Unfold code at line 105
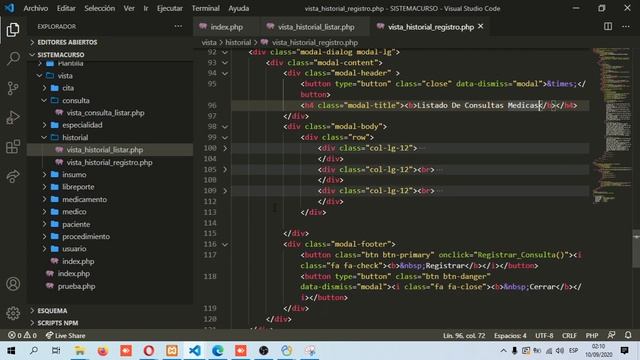 pyautogui.click(x=225, y=169)
